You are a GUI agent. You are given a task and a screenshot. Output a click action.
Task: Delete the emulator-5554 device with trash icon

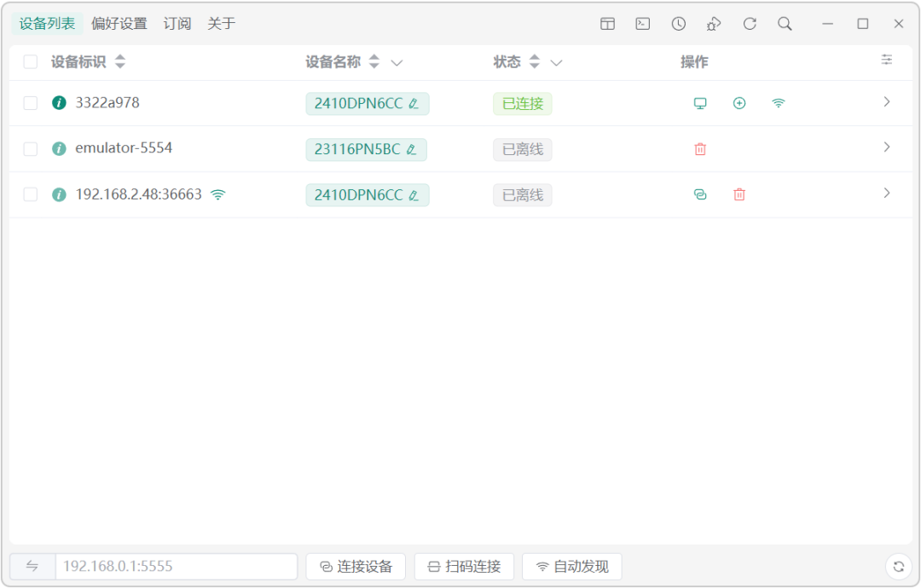click(700, 149)
